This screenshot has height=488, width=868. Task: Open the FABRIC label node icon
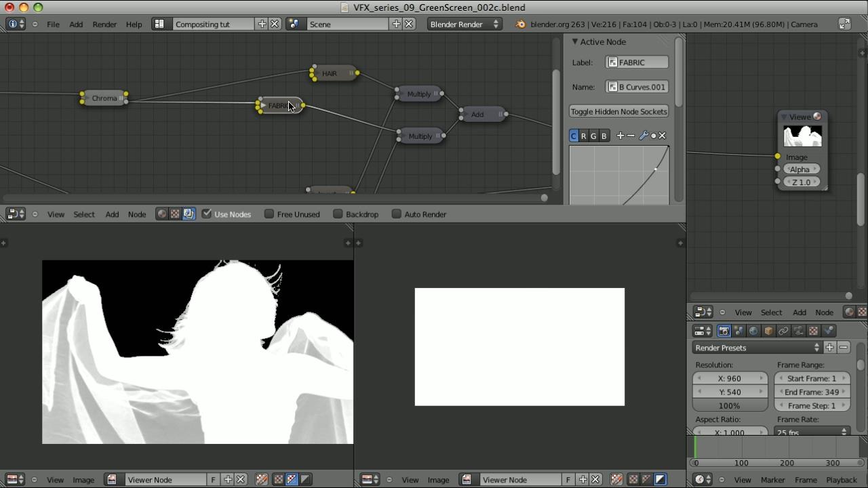point(613,62)
